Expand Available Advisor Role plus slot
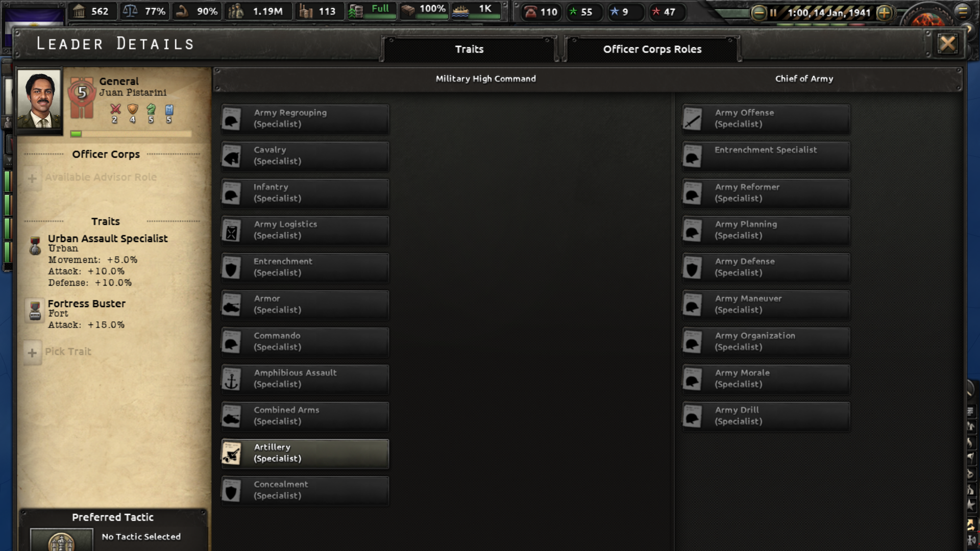The height and width of the screenshot is (551, 980). tap(32, 178)
